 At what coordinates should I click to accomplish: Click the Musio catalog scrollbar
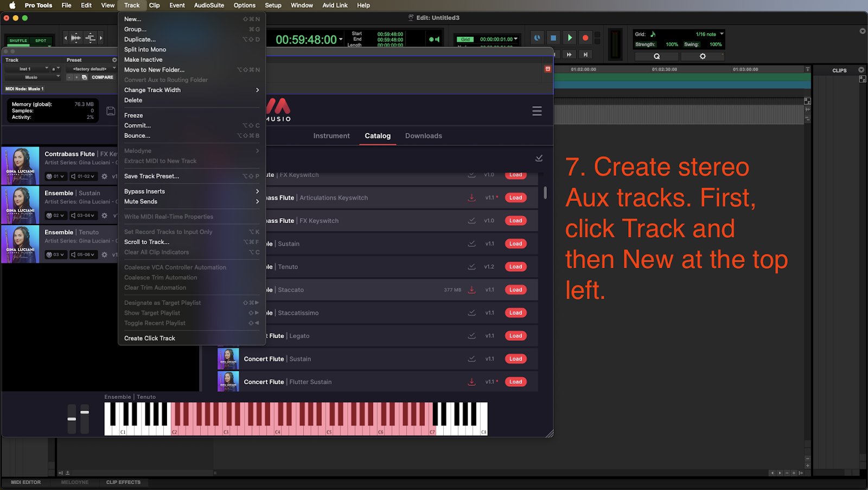(x=545, y=193)
